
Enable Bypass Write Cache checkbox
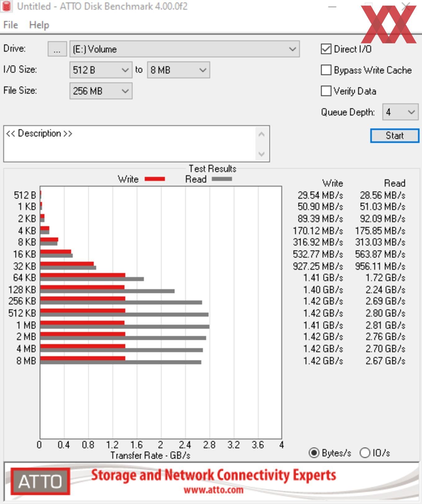point(326,70)
